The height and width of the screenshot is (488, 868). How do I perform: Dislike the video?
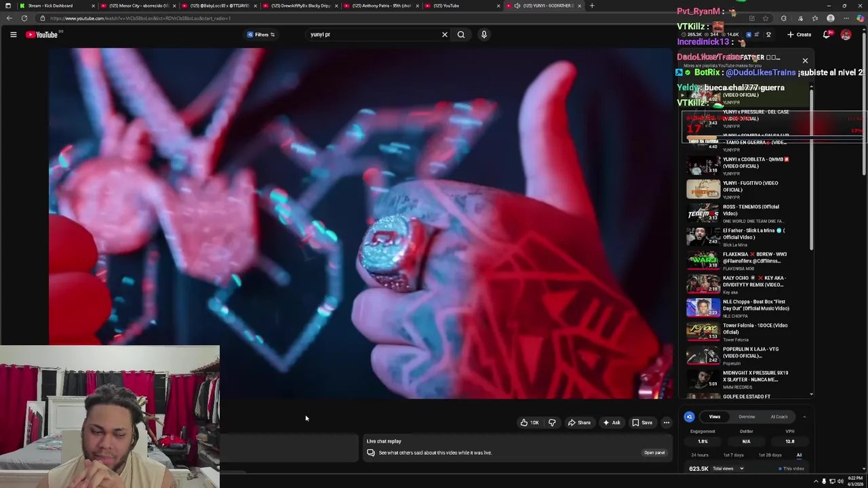[x=552, y=423]
